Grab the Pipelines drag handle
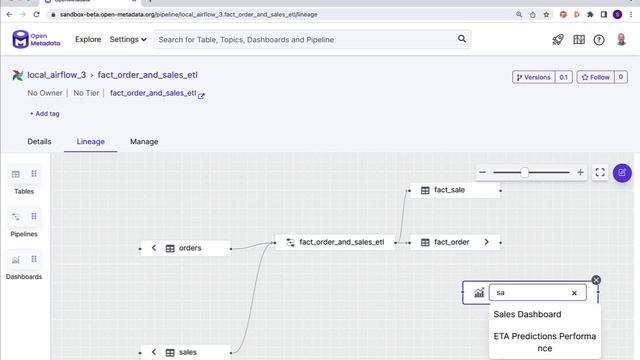The height and width of the screenshot is (360, 640). (34, 216)
